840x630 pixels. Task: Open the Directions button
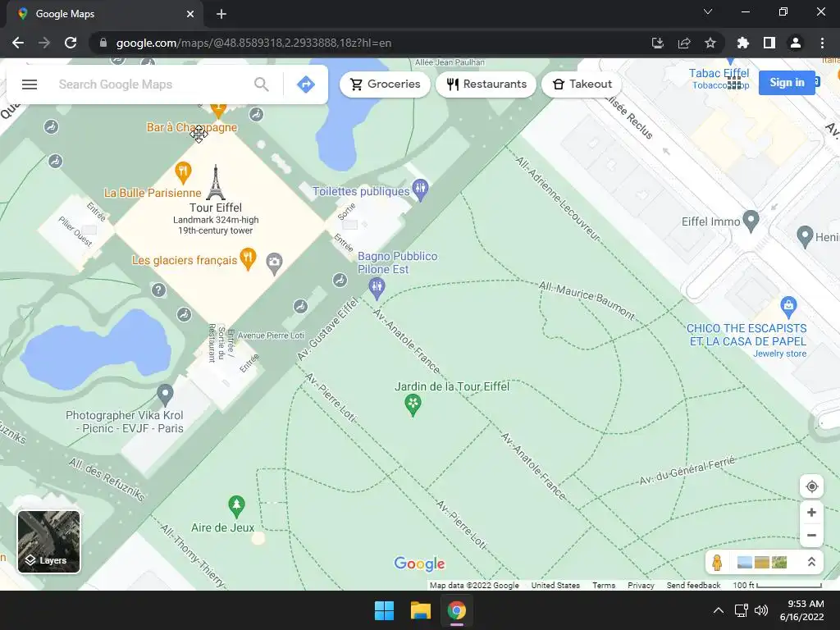pyautogui.click(x=306, y=84)
